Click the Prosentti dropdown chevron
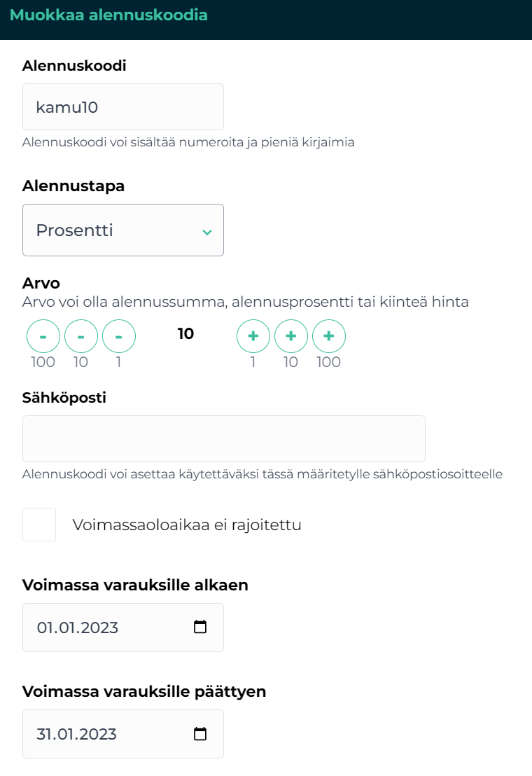 coord(207,230)
